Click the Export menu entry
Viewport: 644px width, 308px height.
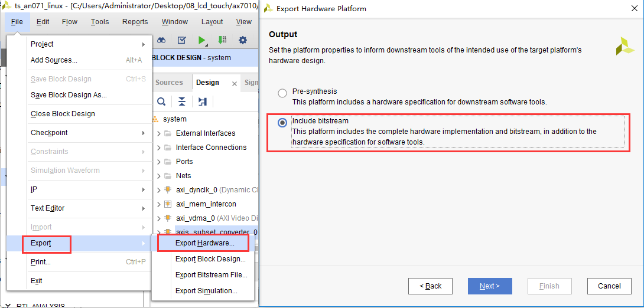pyautogui.click(x=79, y=243)
